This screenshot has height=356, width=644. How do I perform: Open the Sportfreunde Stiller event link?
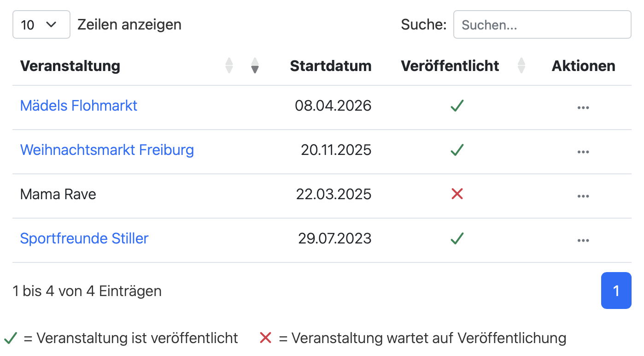click(x=84, y=238)
